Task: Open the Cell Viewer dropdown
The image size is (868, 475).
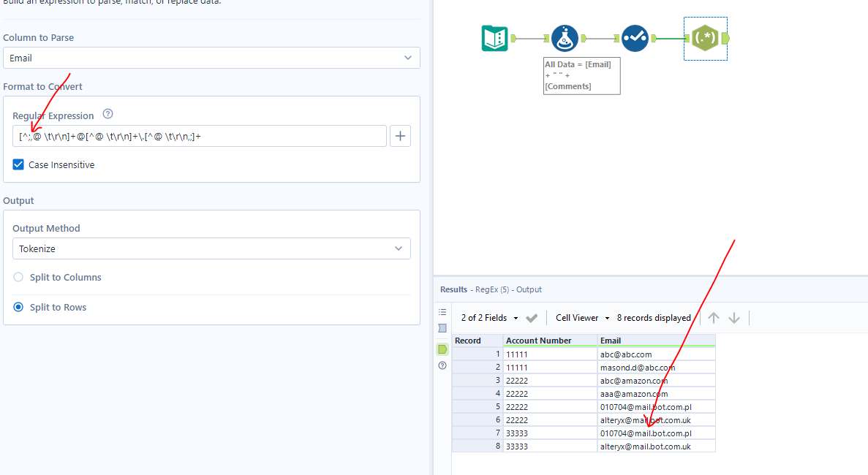Action: click(581, 317)
